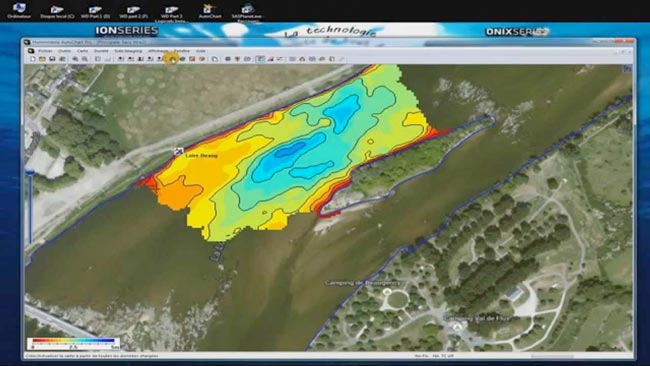650x366 pixels.
Task: Click the orange layer toolbar icon
Action: [193, 59]
